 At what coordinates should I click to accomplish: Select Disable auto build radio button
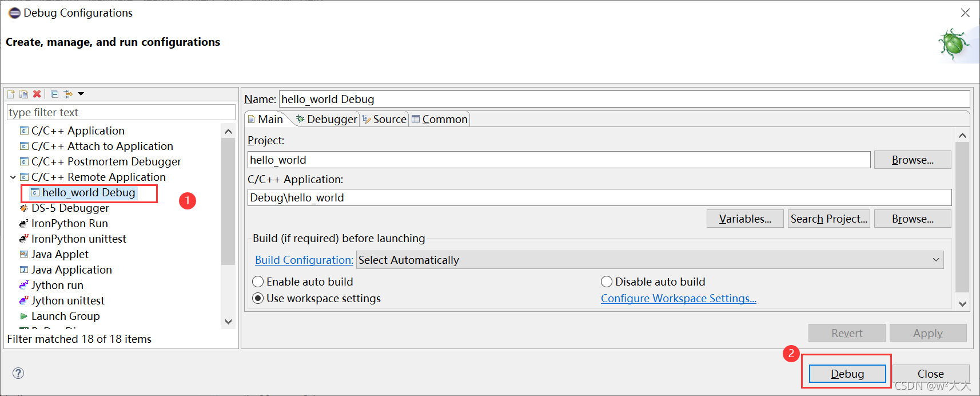[x=607, y=282]
